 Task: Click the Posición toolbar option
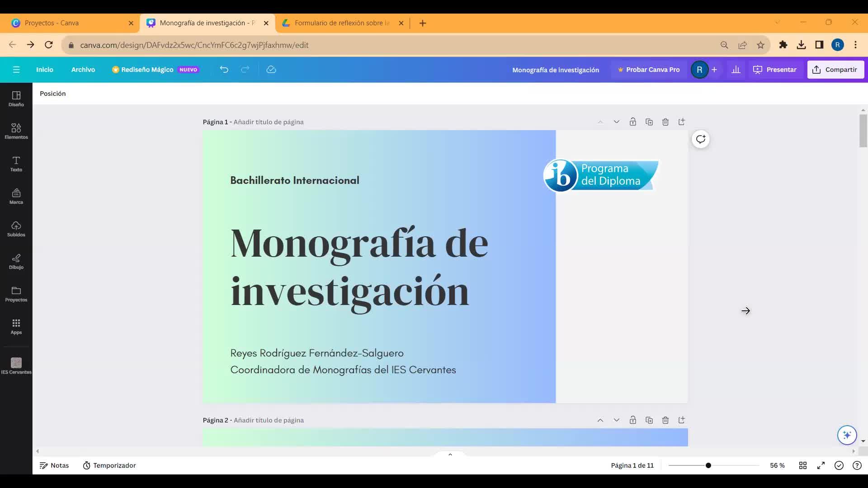click(x=53, y=94)
